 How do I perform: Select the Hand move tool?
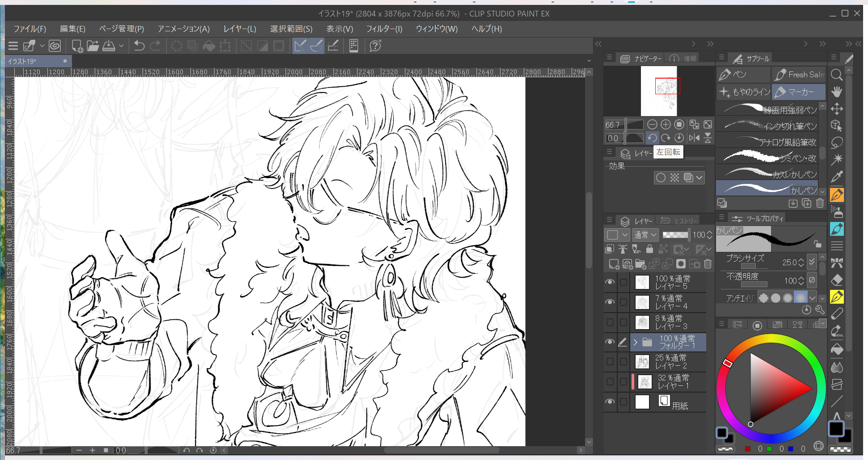[837, 92]
